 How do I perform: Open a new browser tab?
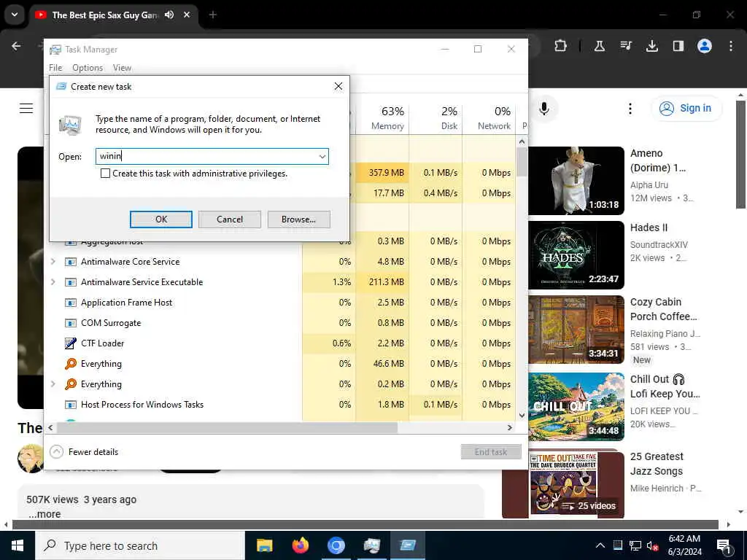click(x=212, y=15)
